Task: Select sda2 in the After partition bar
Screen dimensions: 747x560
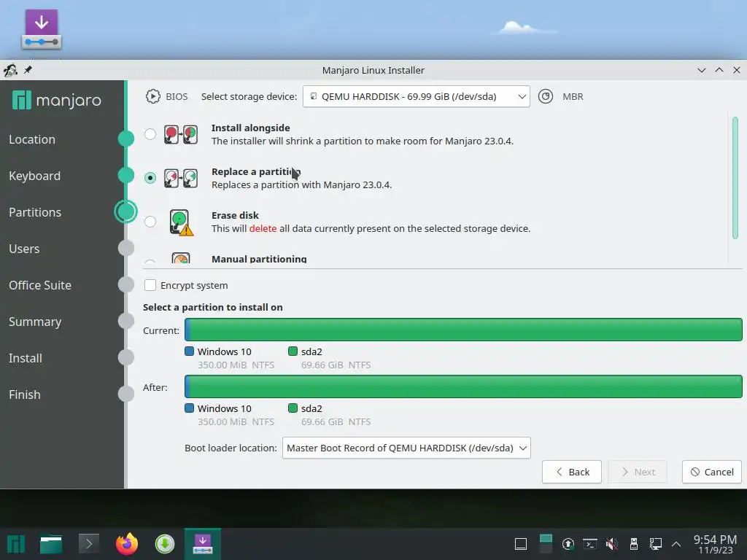Action: 466,386
